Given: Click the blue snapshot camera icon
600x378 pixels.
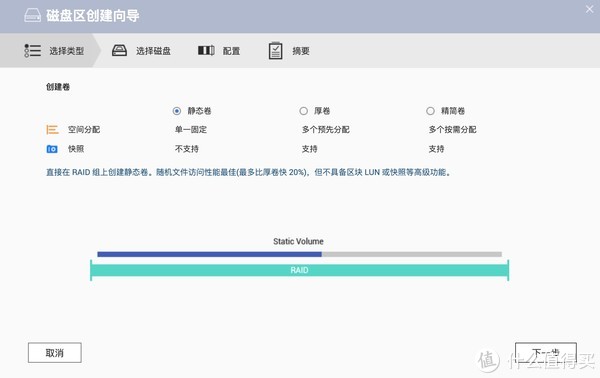Looking at the screenshot, I should click(52, 149).
